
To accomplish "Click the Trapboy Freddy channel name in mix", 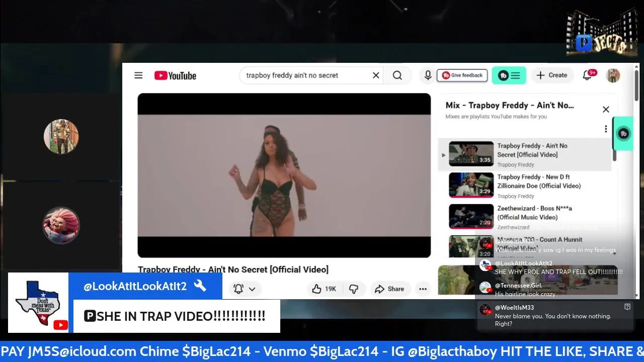I will [x=516, y=164].
